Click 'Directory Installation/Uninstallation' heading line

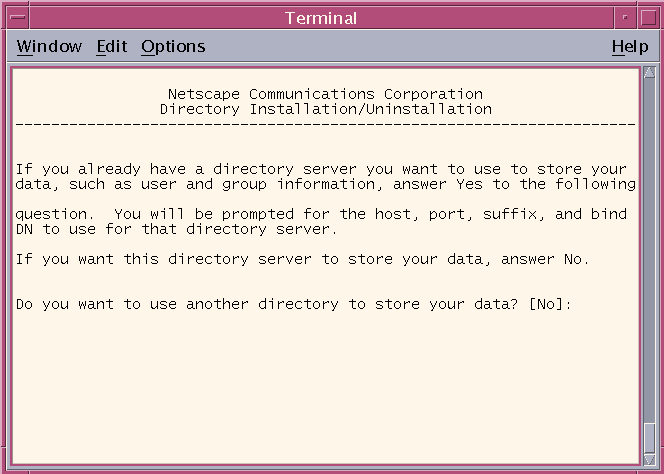point(325,109)
